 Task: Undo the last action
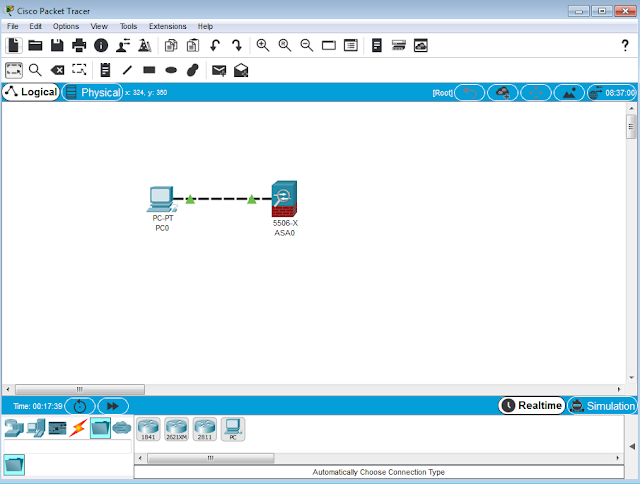coord(215,45)
